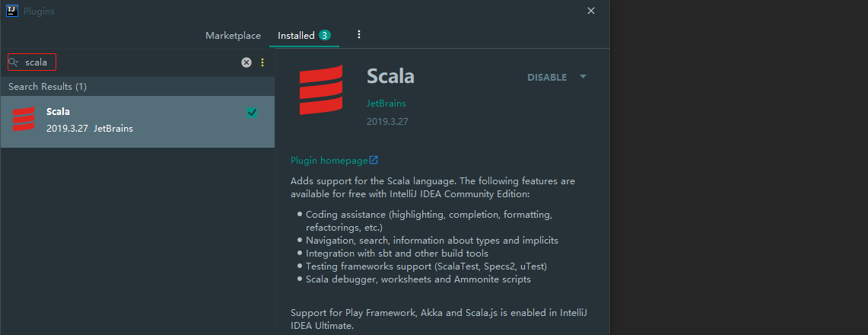Open the more-options menu beside Installed tab
Viewport: 868px width, 335px height.
(x=359, y=35)
